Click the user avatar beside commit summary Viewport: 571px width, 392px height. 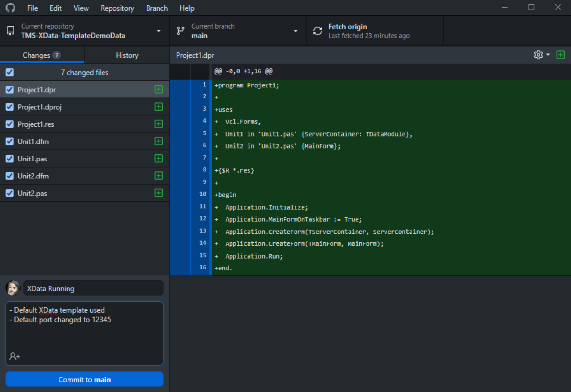13,288
